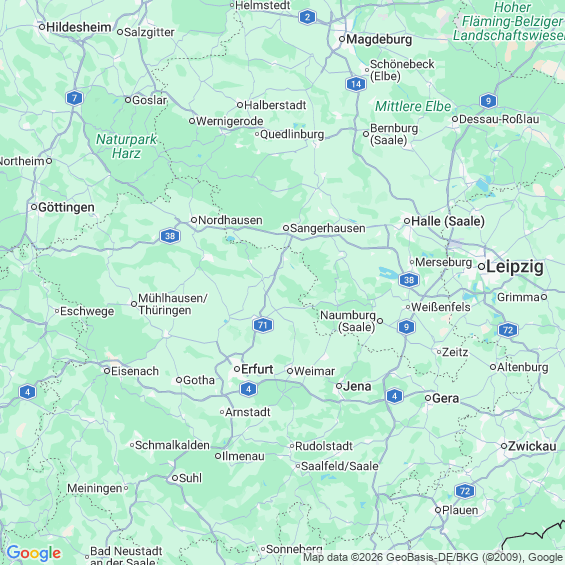Click the A38 shield west of Nordhausen
The width and height of the screenshot is (565, 565).
pos(170,236)
